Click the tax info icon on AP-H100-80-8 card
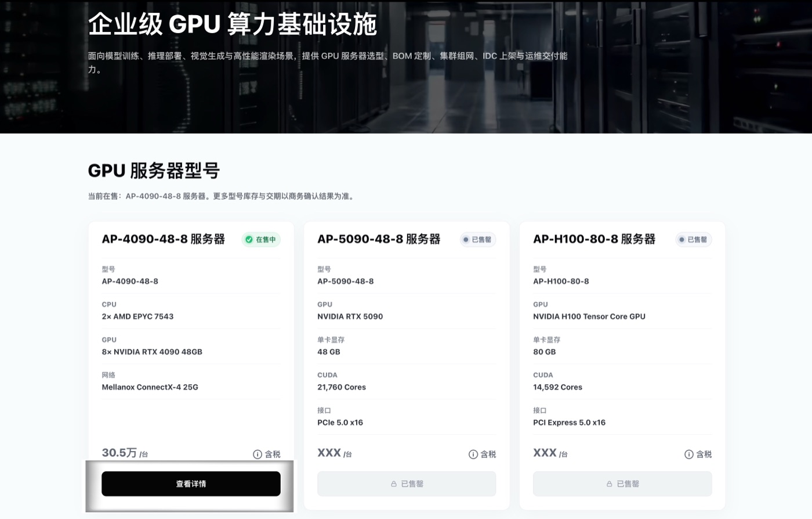Screen dimensions: 812x519 click(x=689, y=454)
